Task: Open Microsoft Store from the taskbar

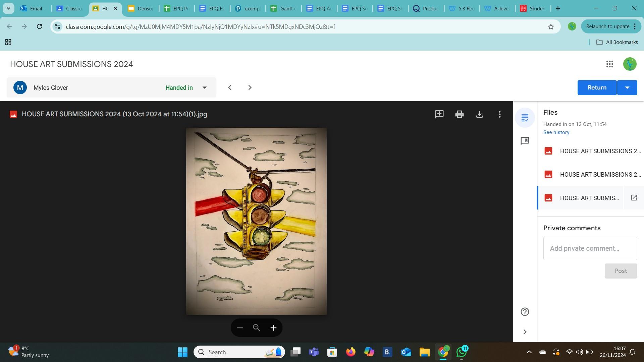Action: pos(332,352)
